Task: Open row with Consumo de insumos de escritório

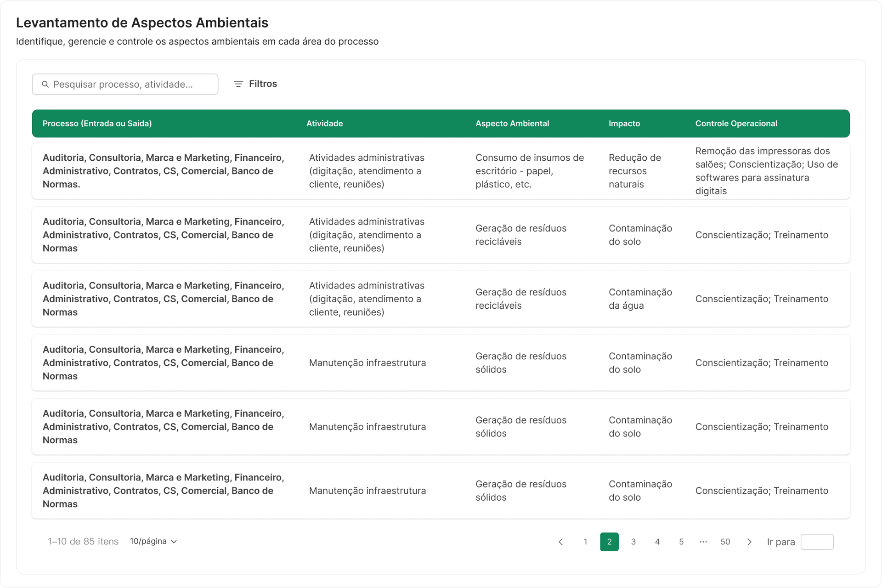Action: coord(529,171)
